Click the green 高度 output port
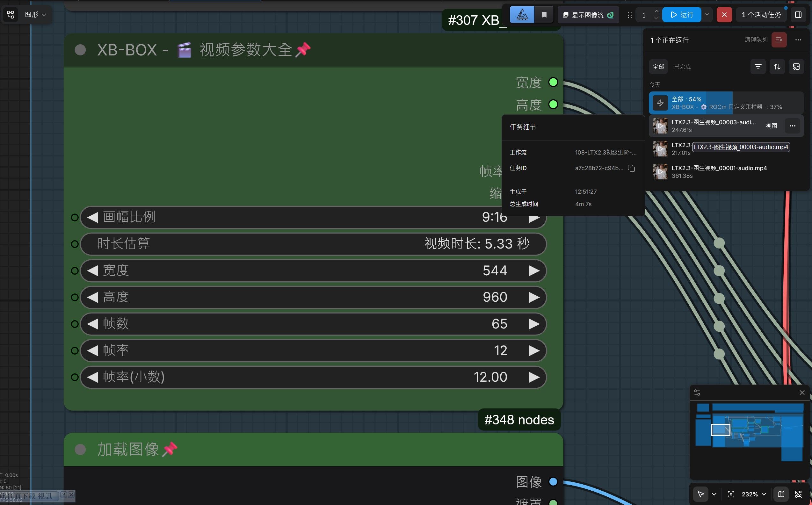This screenshot has width=812, height=505. coord(553,105)
